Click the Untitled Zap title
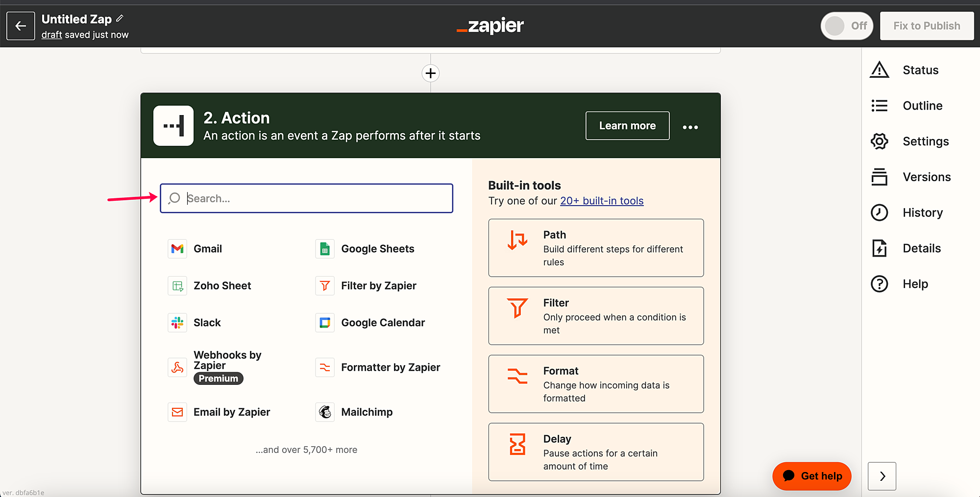 click(76, 19)
